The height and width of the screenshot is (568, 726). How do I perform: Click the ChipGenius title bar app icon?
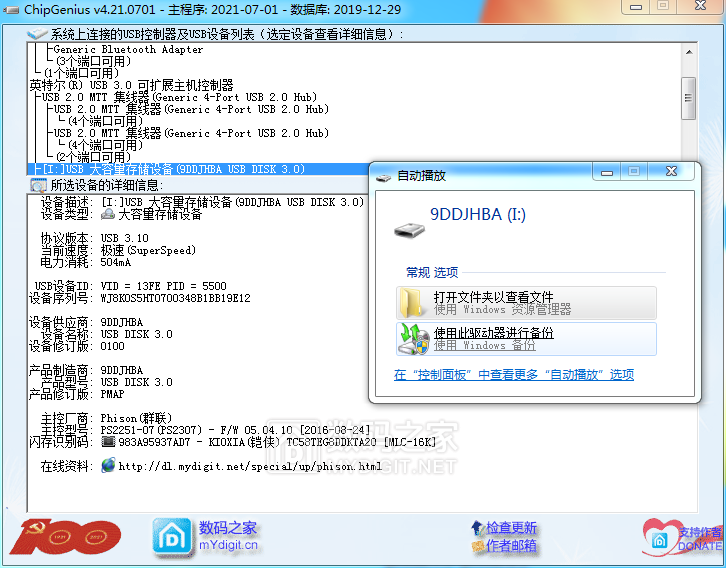(10, 9)
